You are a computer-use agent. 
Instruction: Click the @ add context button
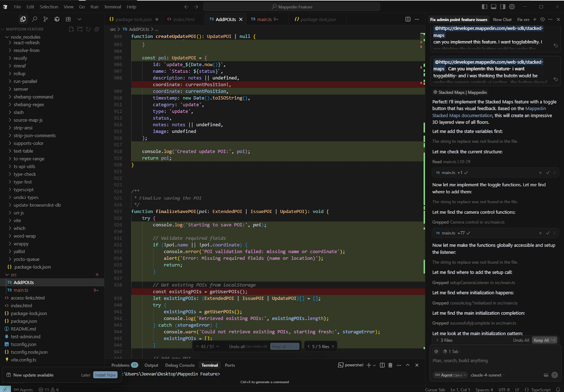pyautogui.click(x=436, y=351)
